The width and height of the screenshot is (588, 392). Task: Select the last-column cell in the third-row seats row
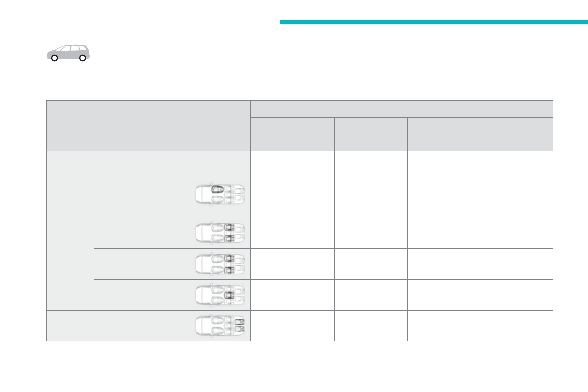(516, 325)
